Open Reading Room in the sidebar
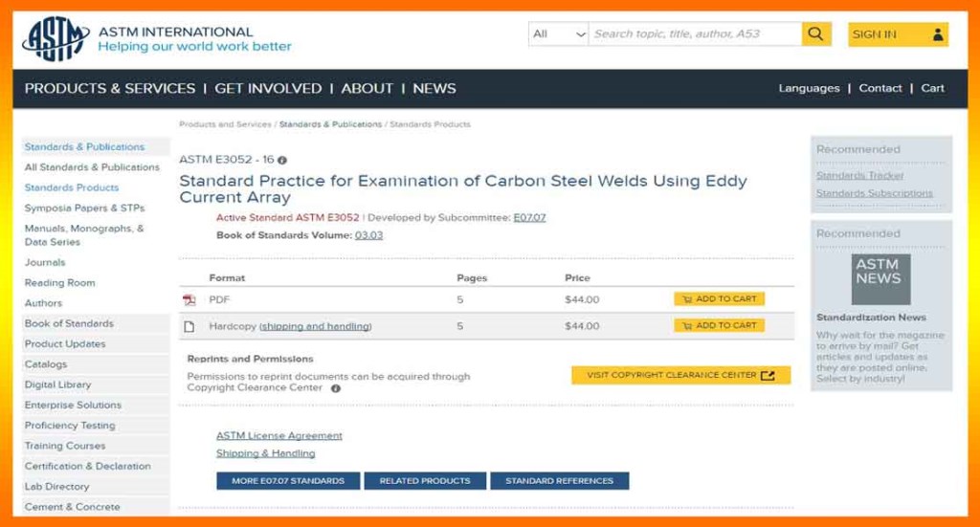The height and width of the screenshot is (527, 980). coord(60,283)
